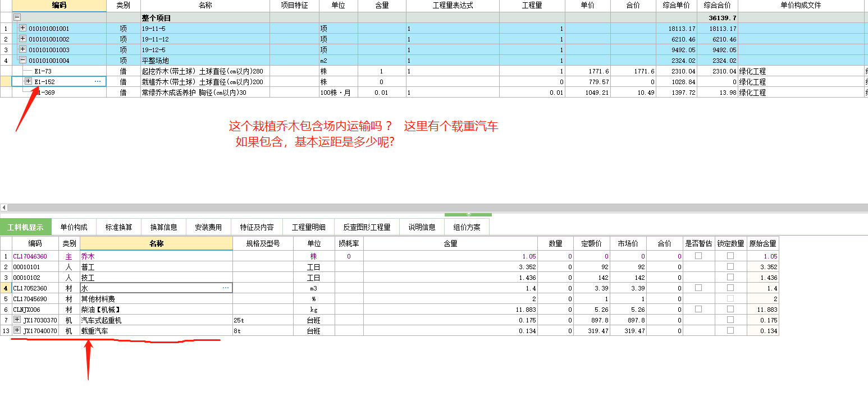Expand item 010101001003
The height and width of the screenshot is (406, 868).
[x=22, y=49]
